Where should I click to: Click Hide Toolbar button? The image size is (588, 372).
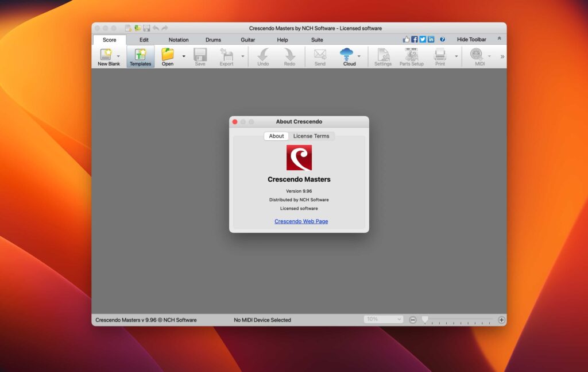click(471, 40)
